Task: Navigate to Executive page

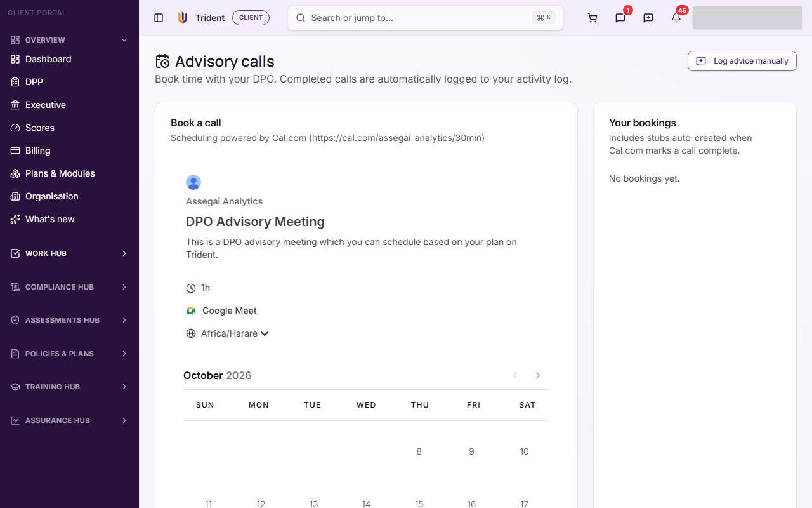Action: [x=69, y=105]
